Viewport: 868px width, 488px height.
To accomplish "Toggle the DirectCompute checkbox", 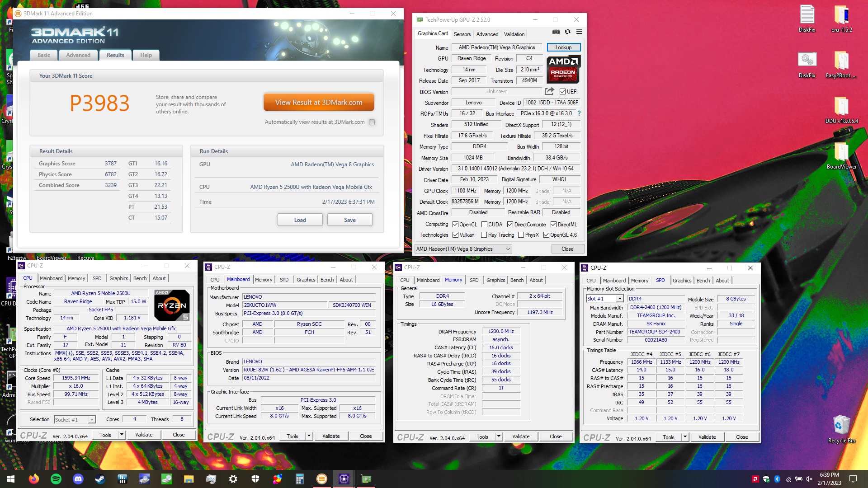I will click(x=510, y=225).
